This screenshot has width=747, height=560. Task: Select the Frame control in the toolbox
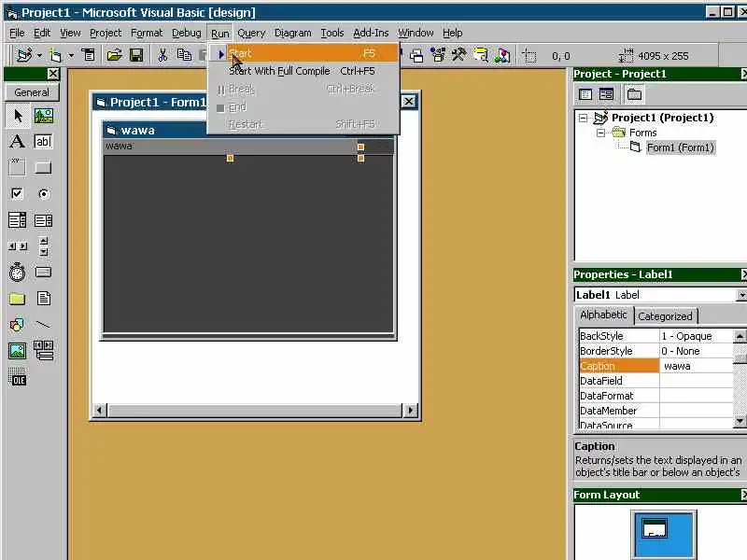(17, 168)
